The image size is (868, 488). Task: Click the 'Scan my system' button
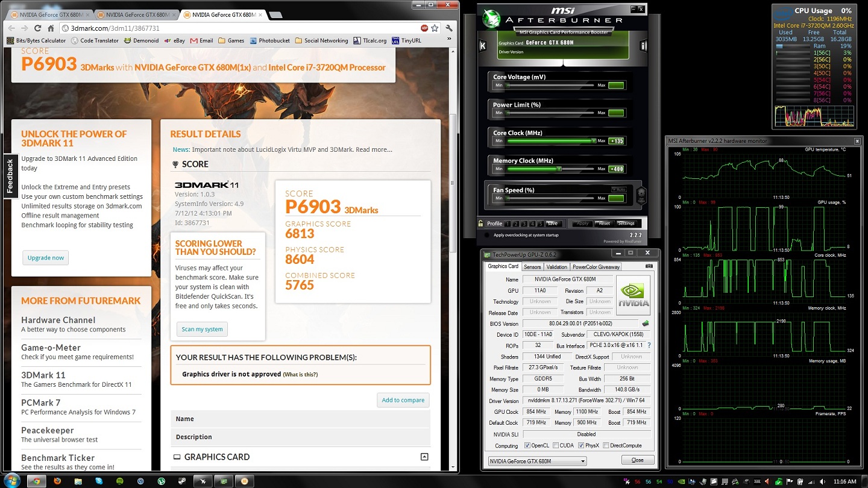[x=202, y=329]
